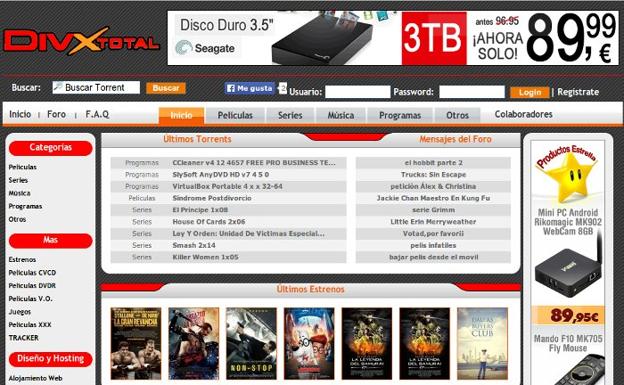Open Peliculas in Categorias sidebar
624x385 pixels.
tap(22, 167)
